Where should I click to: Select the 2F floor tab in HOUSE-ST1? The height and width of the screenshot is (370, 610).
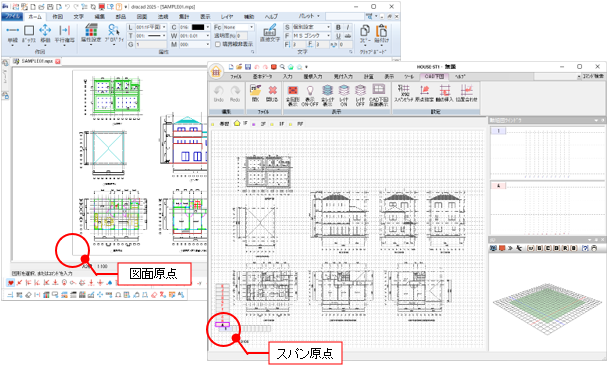[259, 124]
